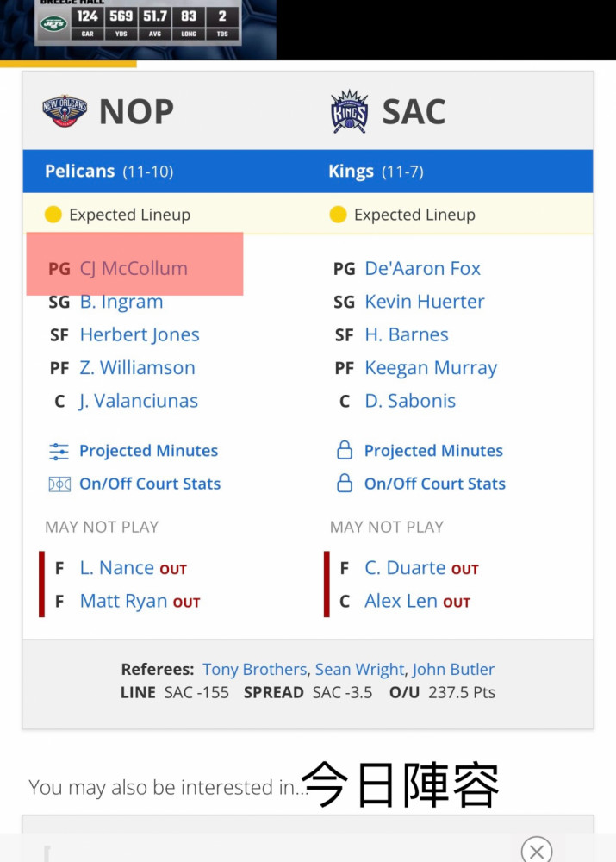Click the Sacramento Kings team logo
Screen dimensions: 616x862
pyautogui.click(x=349, y=111)
